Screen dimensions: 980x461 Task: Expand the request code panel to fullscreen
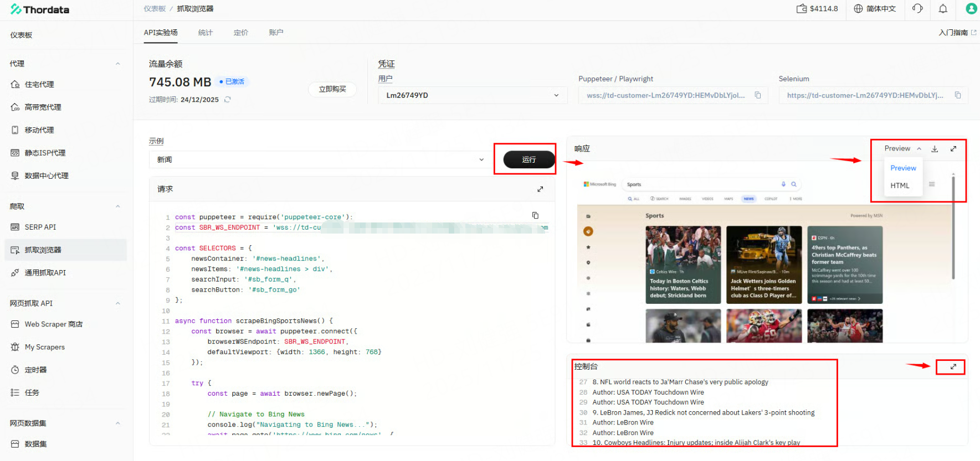(x=540, y=189)
